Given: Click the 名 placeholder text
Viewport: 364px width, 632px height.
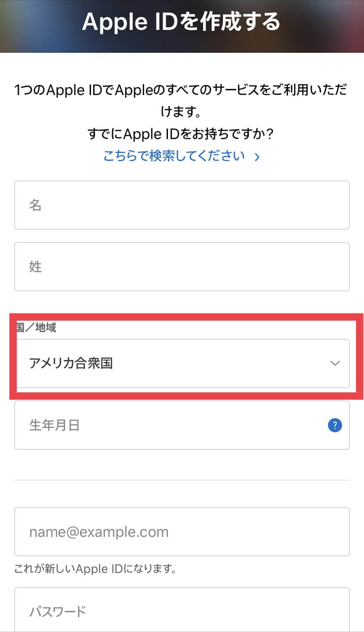Looking at the screenshot, I should [x=35, y=205].
